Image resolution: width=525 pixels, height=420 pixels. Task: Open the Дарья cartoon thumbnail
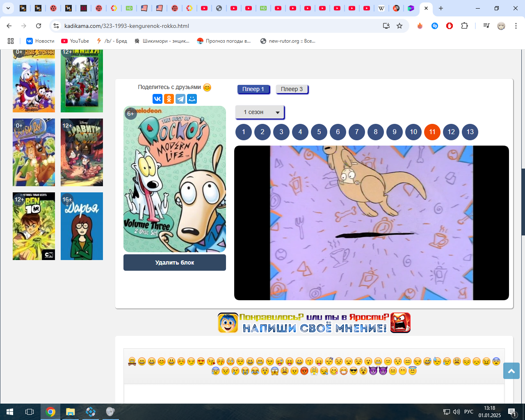82,226
